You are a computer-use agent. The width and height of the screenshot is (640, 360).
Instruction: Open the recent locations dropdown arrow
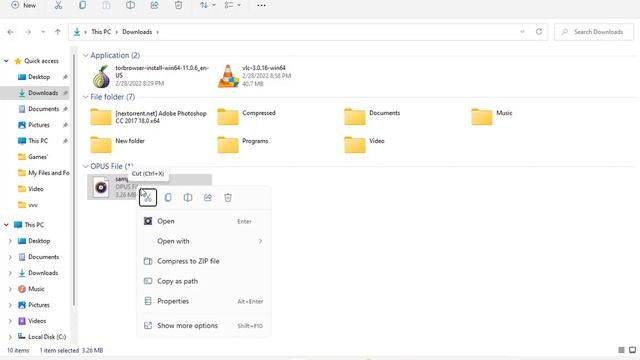coord(43,32)
